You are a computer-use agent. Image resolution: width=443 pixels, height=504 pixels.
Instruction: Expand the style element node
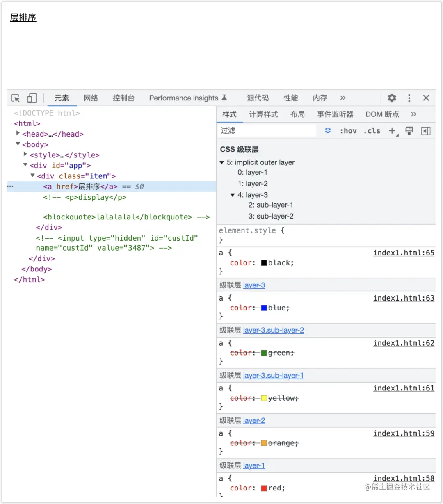[25, 154]
